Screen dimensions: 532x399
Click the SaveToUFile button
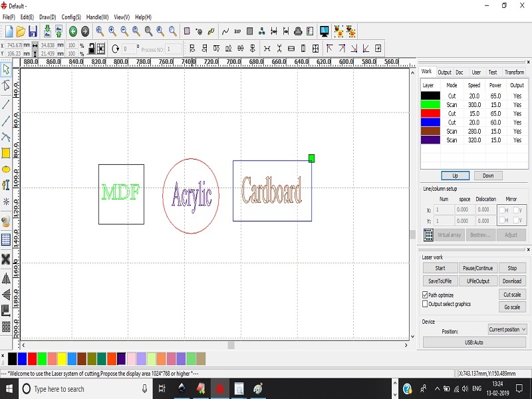click(x=440, y=281)
